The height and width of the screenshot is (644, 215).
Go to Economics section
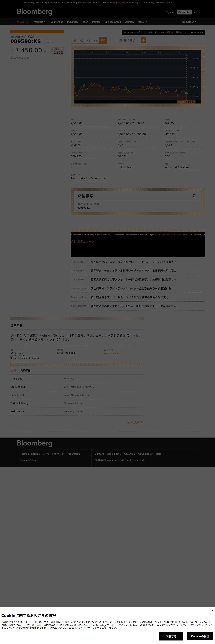[57, 22]
